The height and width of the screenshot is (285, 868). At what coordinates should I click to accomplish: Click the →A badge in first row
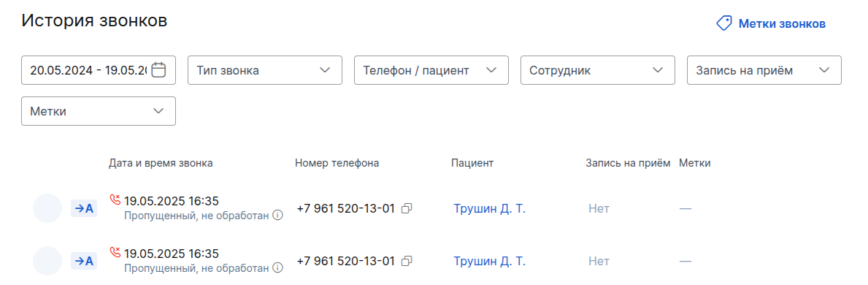click(x=84, y=208)
